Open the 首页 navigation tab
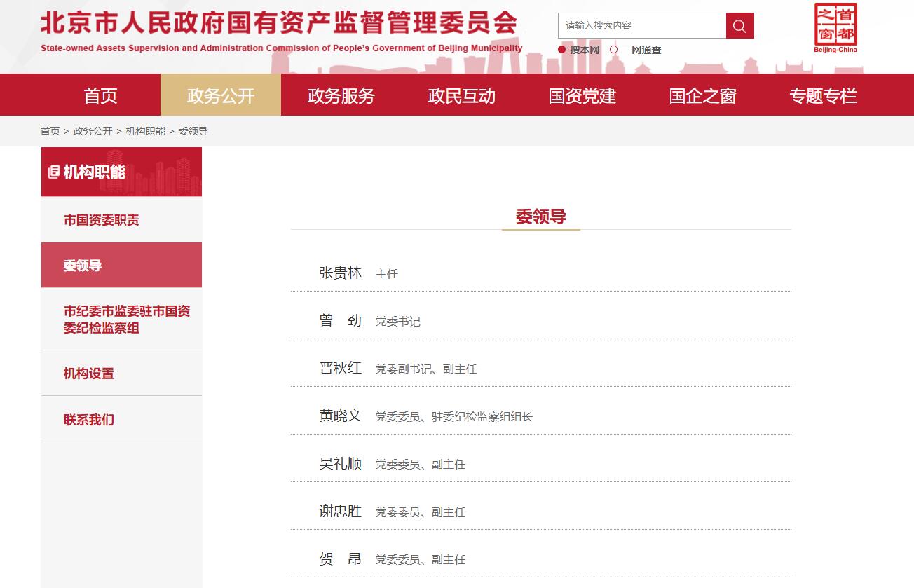914x588 pixels. tap(100, 95)
